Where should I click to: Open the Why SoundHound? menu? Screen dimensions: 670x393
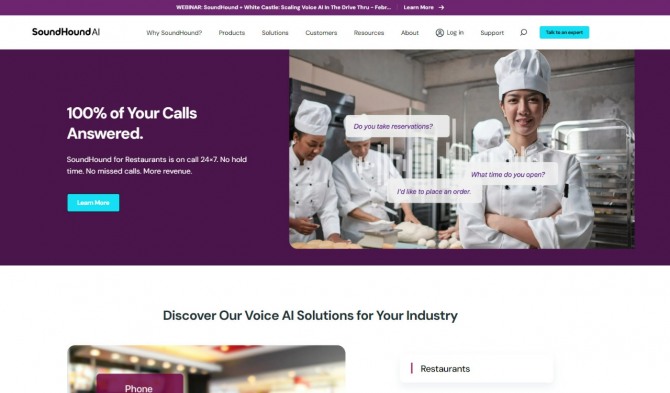tap(174, 32)
